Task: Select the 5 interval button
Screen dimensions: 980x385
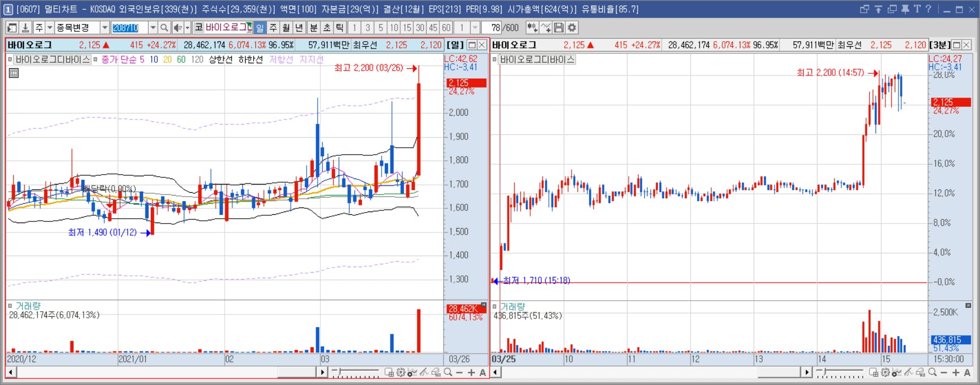Action: [x=380, y=28]
